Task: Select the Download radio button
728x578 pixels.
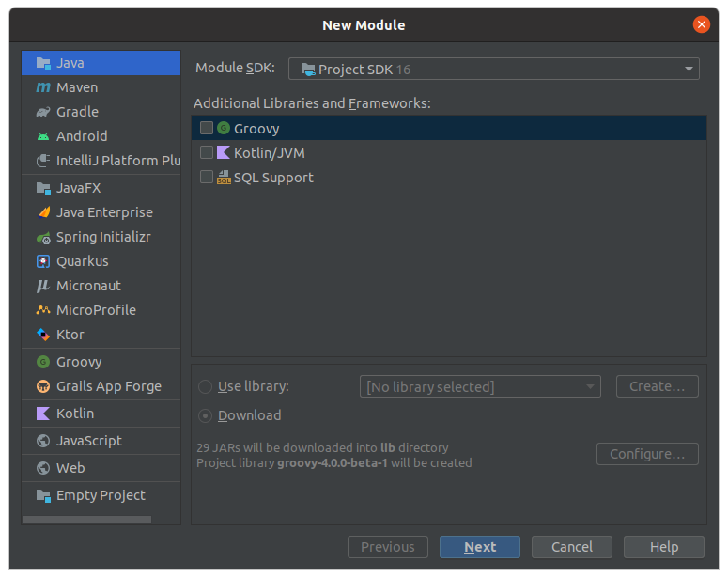Action: (205, 415)
